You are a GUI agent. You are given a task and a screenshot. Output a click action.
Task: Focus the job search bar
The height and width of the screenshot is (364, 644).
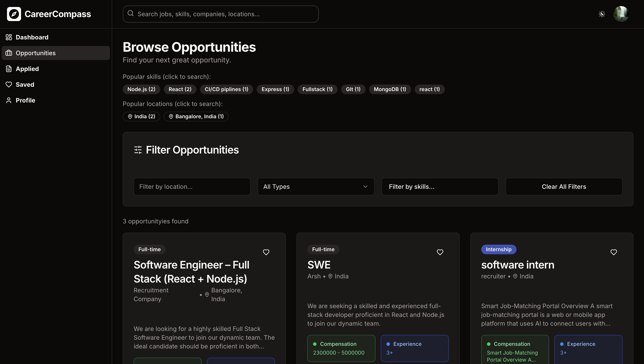(x=225, y=14)
